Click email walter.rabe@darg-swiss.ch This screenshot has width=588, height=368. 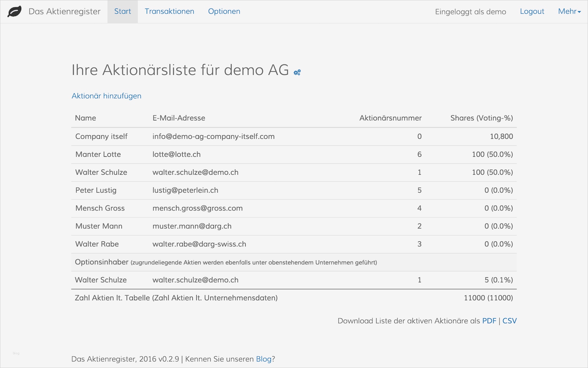(x=199, y=244)
